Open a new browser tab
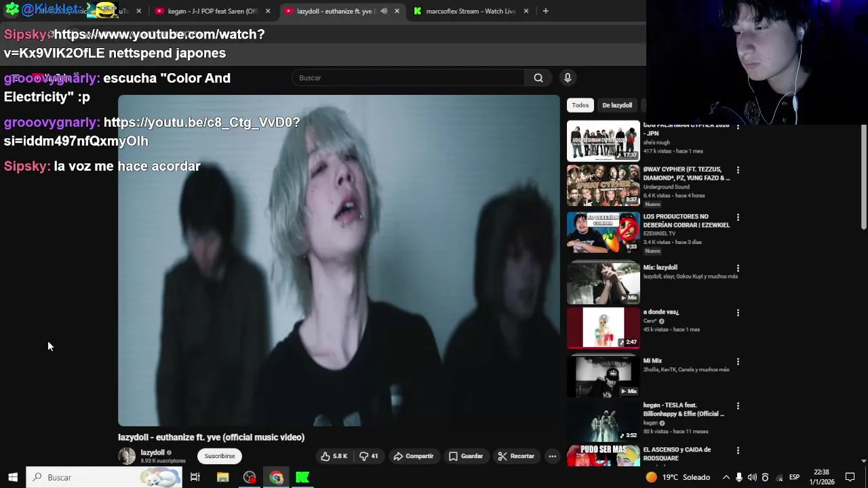The height and width of the screenshot is (488, 868). [545, 11]
